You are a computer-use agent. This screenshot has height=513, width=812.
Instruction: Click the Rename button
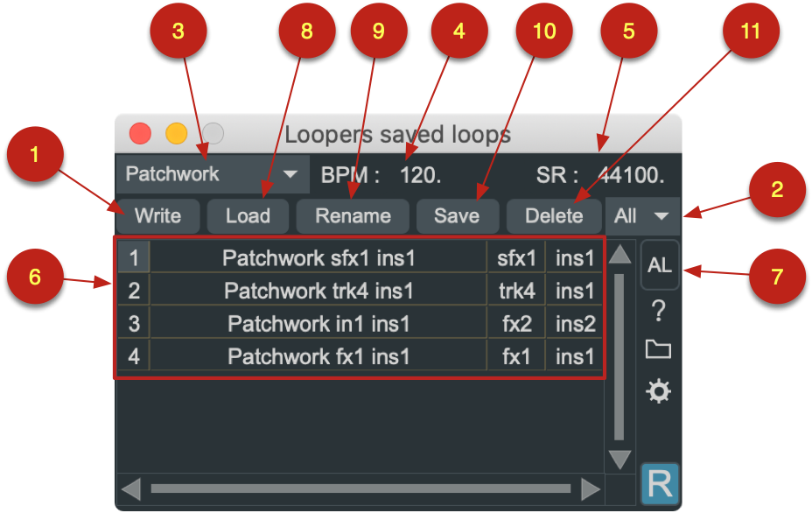click(353, 215)
